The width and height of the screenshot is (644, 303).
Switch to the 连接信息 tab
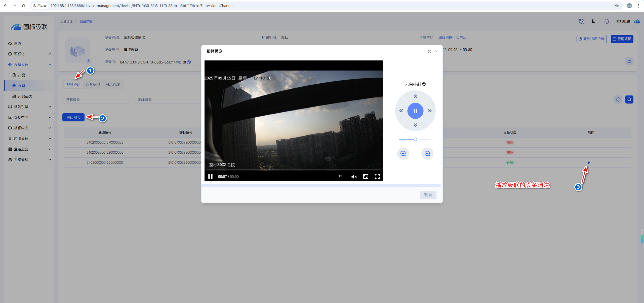pyautogui.click(x=93, y=84)
